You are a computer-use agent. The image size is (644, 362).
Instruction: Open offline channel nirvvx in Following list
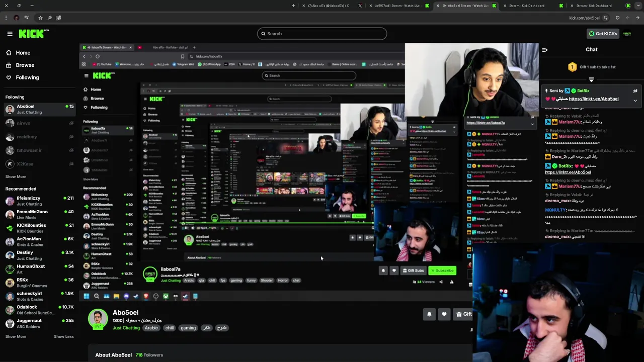pos(39,123)
